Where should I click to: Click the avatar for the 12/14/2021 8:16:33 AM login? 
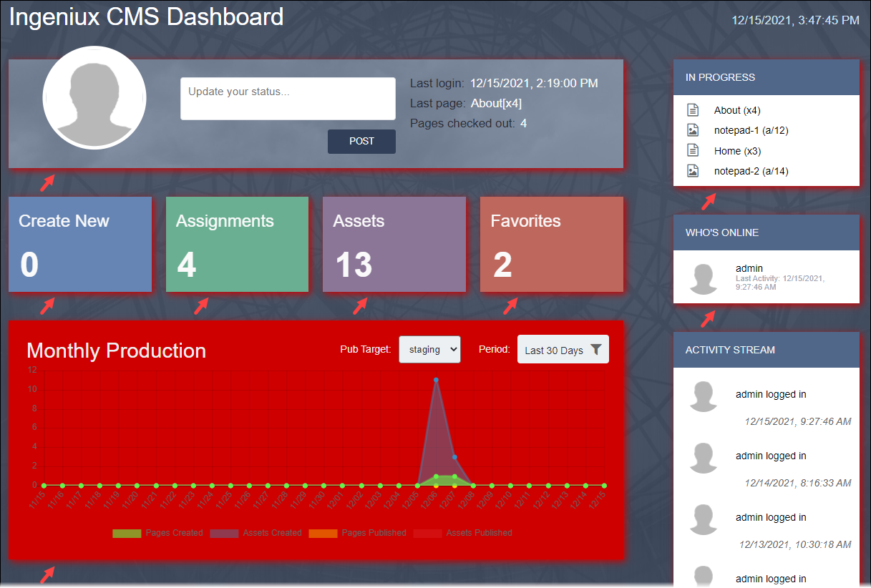(x=704, y=458)
